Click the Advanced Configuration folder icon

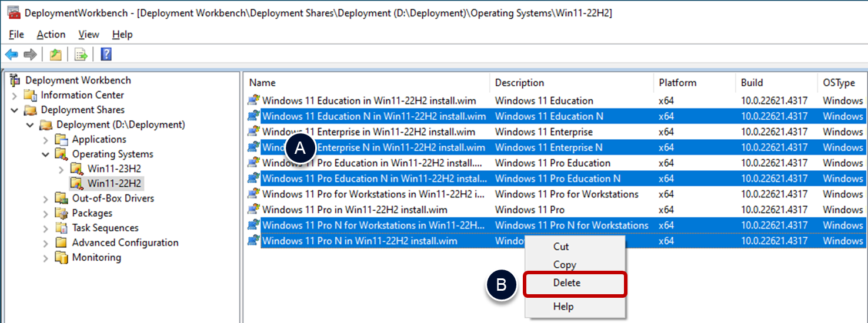pos(61,243)
